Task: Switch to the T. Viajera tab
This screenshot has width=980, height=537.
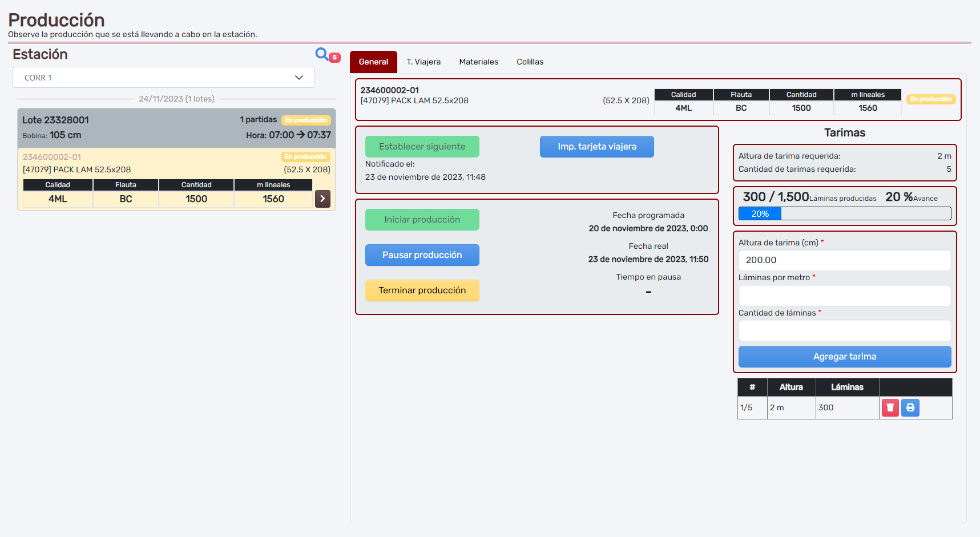Action: [x=424, y=62]
